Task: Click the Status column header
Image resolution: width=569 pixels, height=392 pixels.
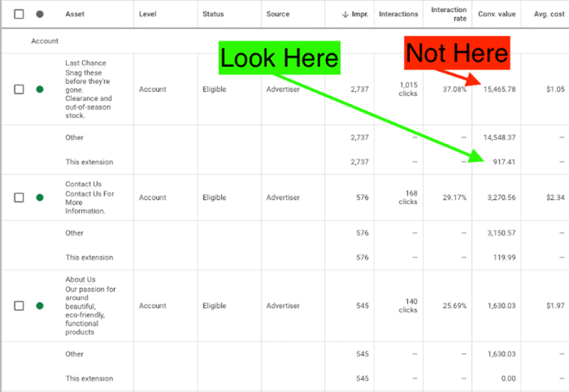Action: pyautogui.click(x=213, y=14)
